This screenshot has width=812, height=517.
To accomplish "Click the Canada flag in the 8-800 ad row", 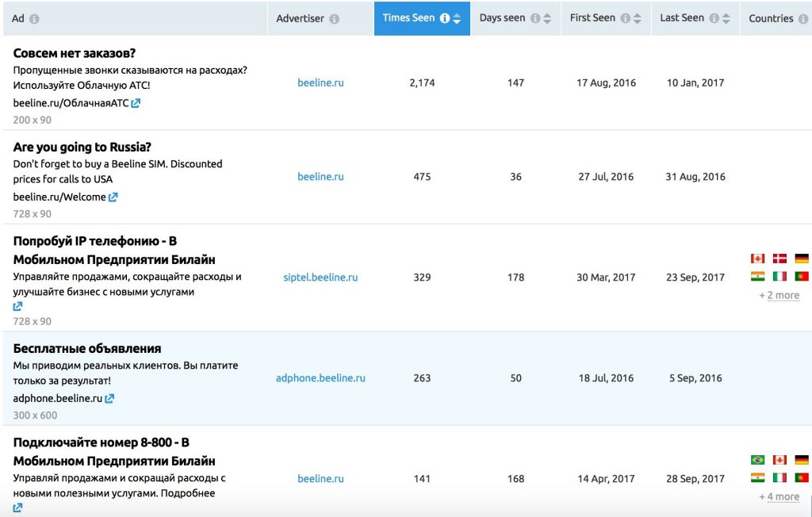I will (x=780, y=460).
